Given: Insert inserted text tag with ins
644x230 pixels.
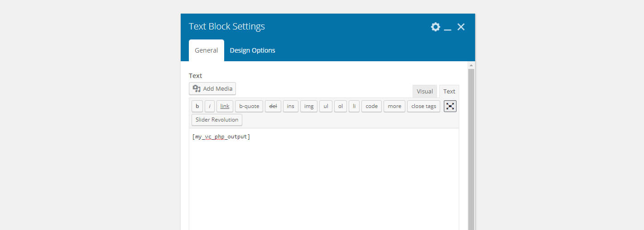Looking at the screenshot, I should click(291, 106).
